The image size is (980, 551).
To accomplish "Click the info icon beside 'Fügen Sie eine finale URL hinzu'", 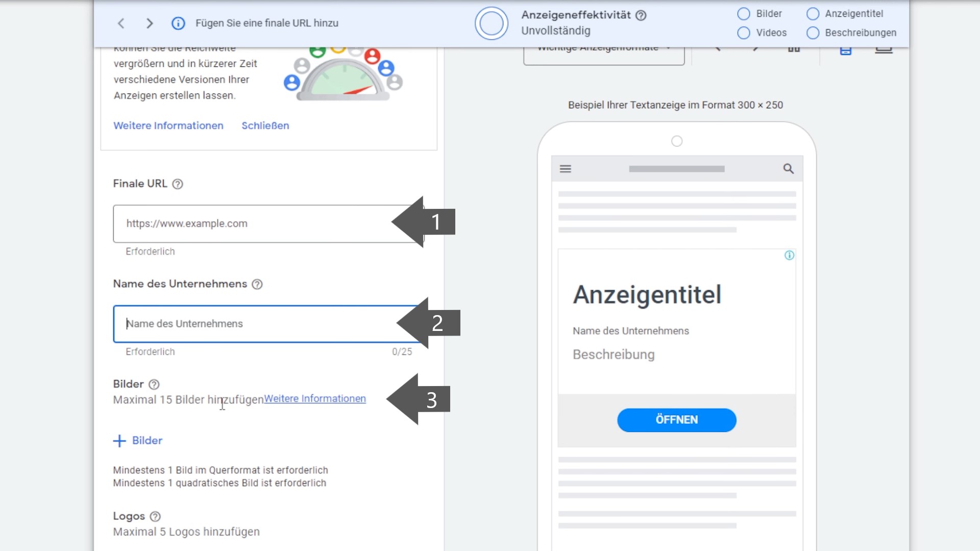I will coord(178,23).
